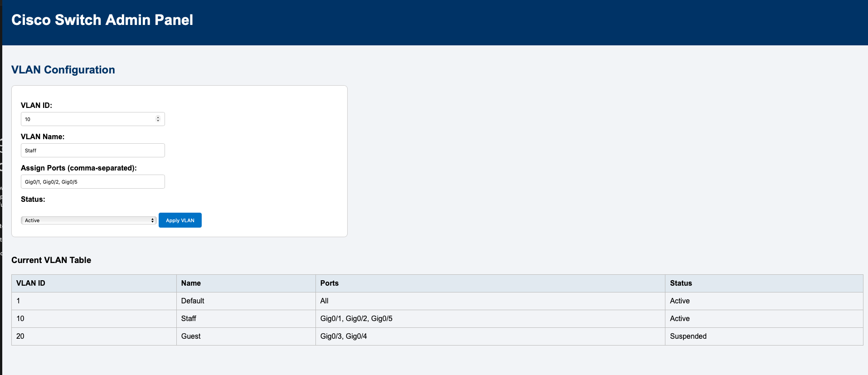
Task: Click the VLAN Configuration heading
Action: pos(63,70)
